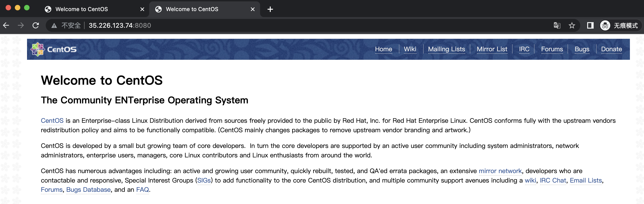Open the Wiki navigation link
This screenshot has width=644, height=204.
[410, 49]
